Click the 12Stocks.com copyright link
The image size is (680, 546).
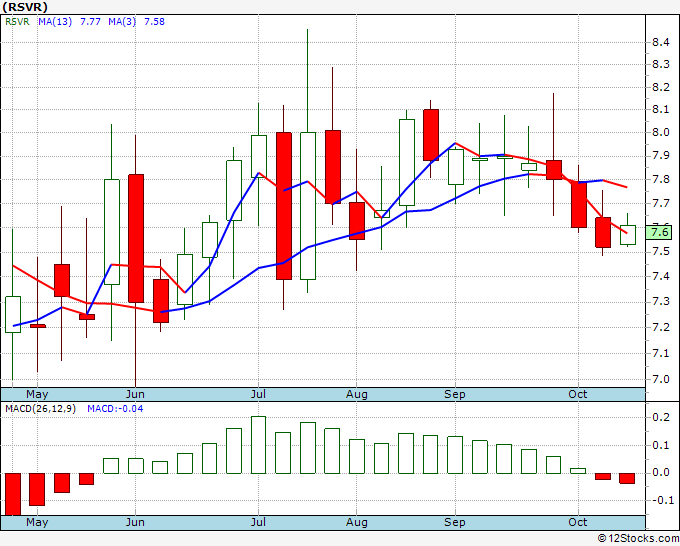coord(638,538)
